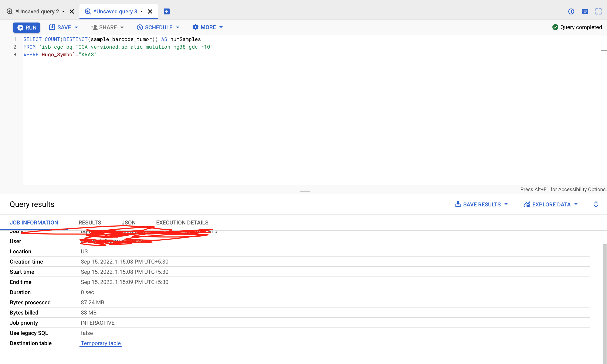This screenshot has width=607, height=364.
Task: Click the blue add new query tab icon
Action: coord(166,11)
